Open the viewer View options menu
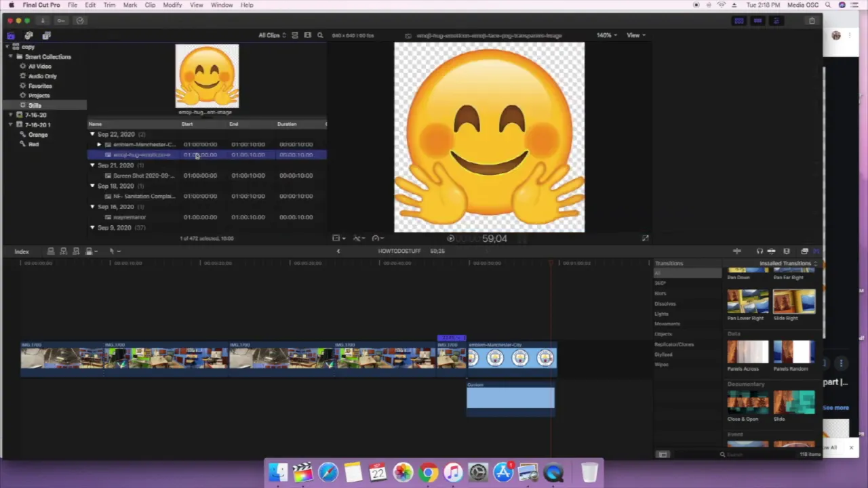 pos(635,35)
